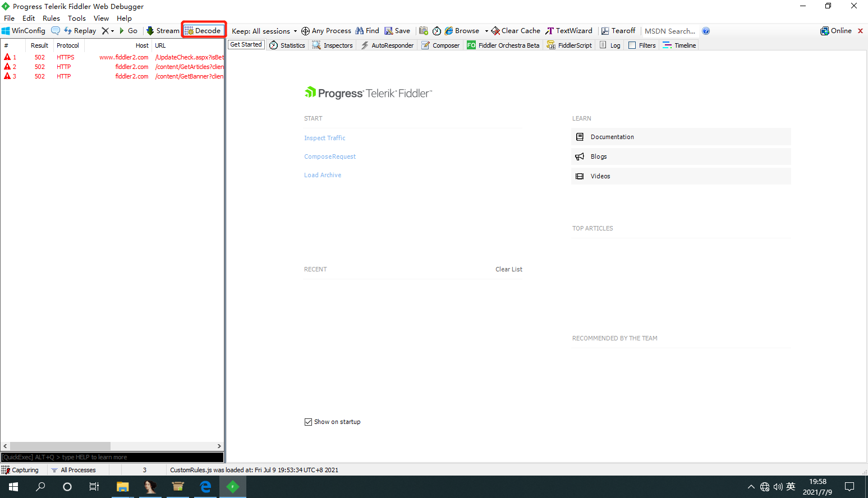The image size is (868, 498).
Task: Click the Replay toolbar button
Action: (x=80, y=31)
